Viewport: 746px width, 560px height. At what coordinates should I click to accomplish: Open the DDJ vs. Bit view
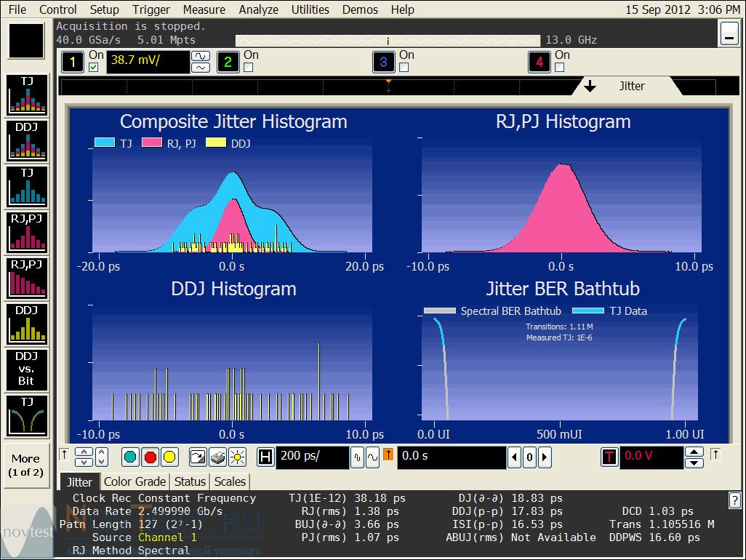[27, 369]
